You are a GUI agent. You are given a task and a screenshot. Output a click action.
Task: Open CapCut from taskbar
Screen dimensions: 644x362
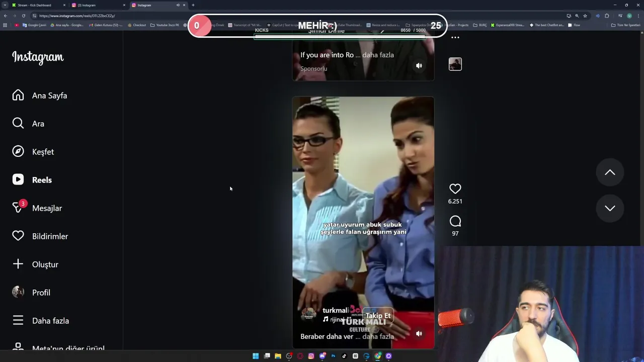(355, 356)
